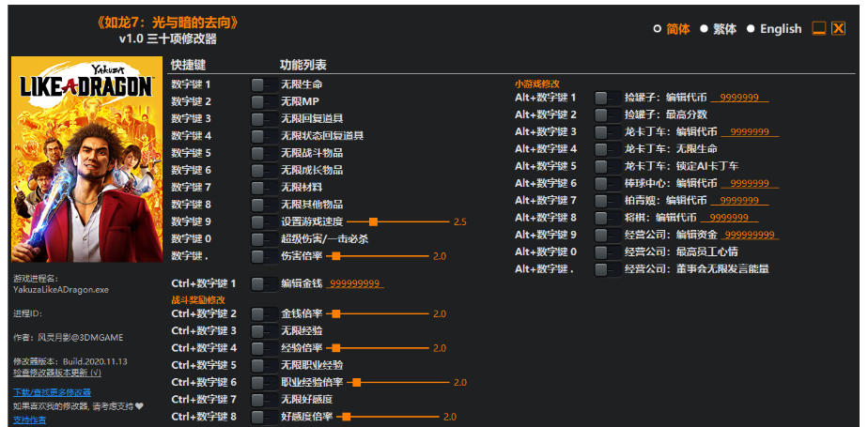
Task: Click author text 风灵月影@3DMGAME
Action: click(80, 338)
